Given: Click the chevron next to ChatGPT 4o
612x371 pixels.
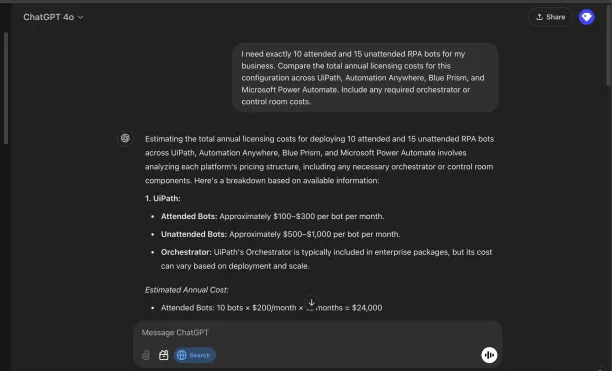Looking at the screenshot, I should pos(80,17).
